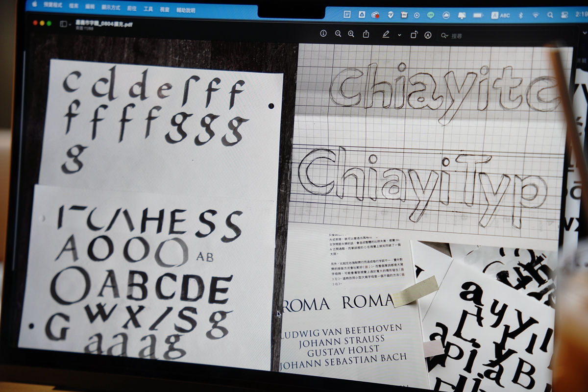Open the 檔案 menu
This screenshot has width=588, height=392.
click(x=73, y=6)
